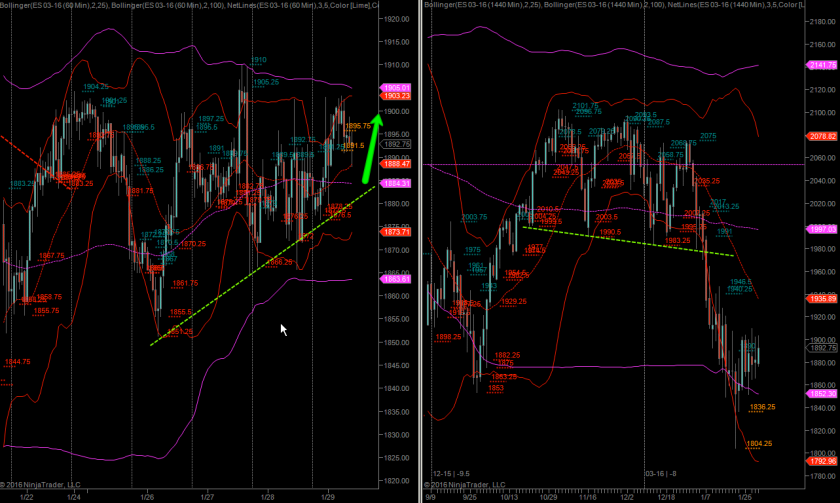The height and width of the screenshot is (503, 840).
Task: Click the Bollinger(ES 03-16 (60 Min)) indicator title
Action: [54, 5]
